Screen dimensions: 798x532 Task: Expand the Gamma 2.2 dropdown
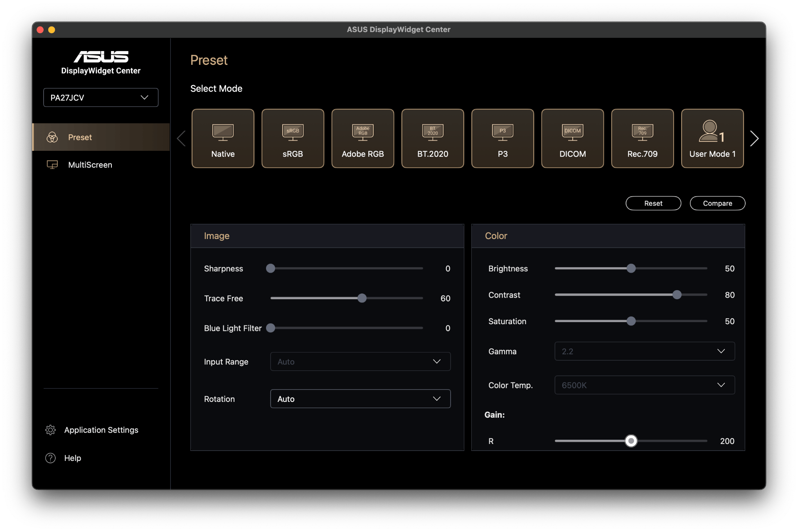[644, 352]
